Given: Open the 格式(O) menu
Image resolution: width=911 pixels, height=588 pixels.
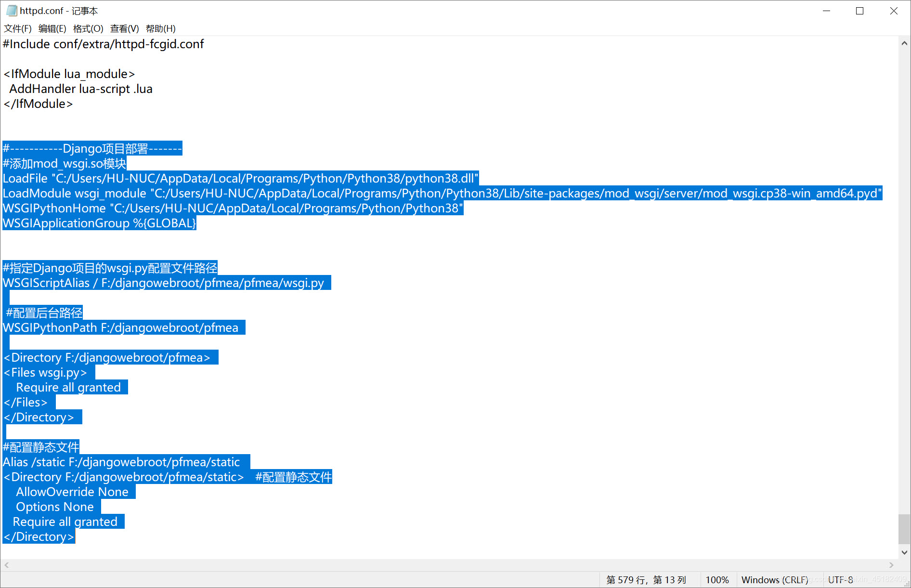Looking at the screenshot, I should 88,28.
